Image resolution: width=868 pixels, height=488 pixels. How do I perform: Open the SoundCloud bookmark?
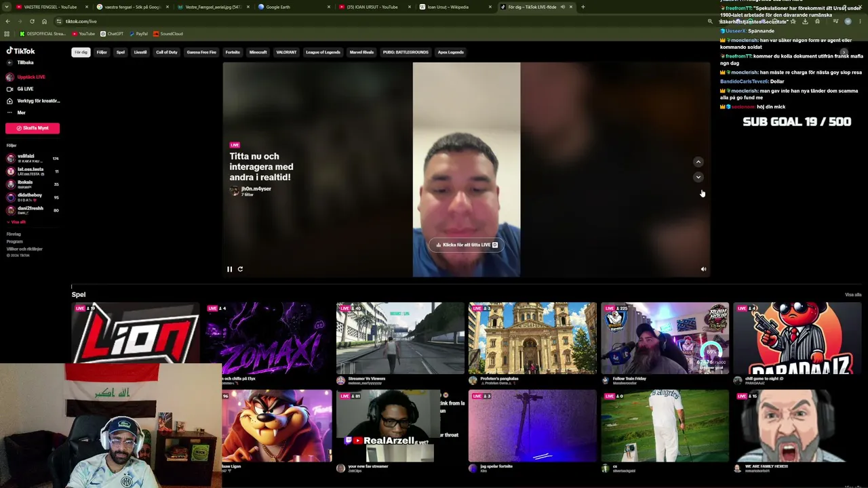pyautogui.click(x=168, y=34)
